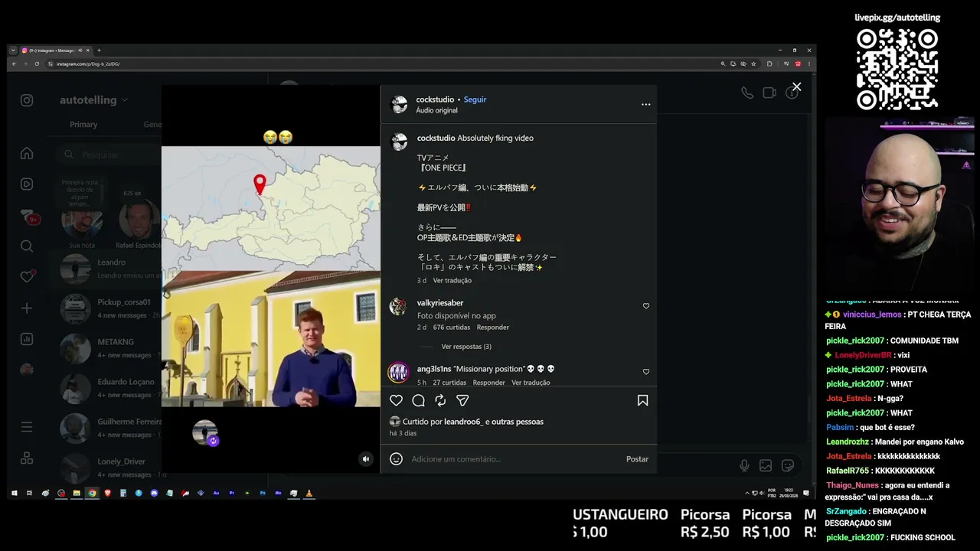980x551 pixels.
Task: Open Messages icon with 9+ badge
Action: 28,216
